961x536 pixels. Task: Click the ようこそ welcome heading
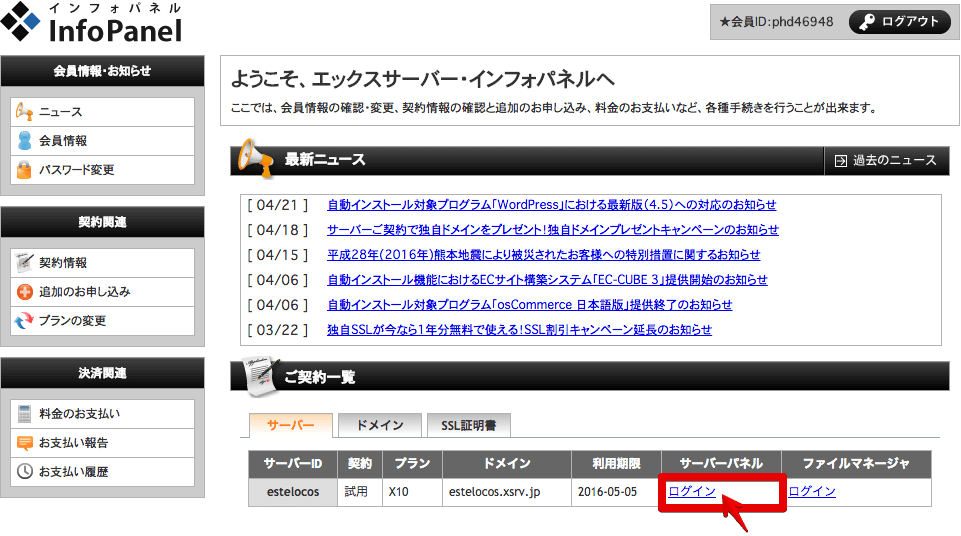point(423,79)
